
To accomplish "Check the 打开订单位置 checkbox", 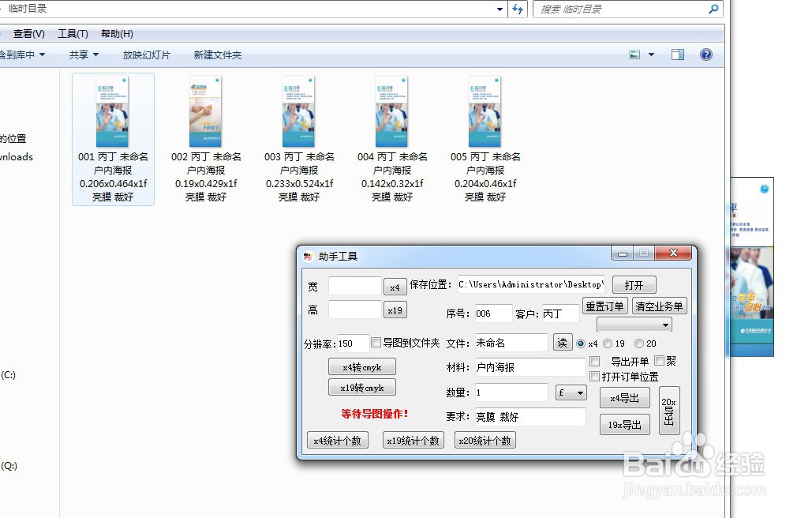I will [x=594, y=377].
